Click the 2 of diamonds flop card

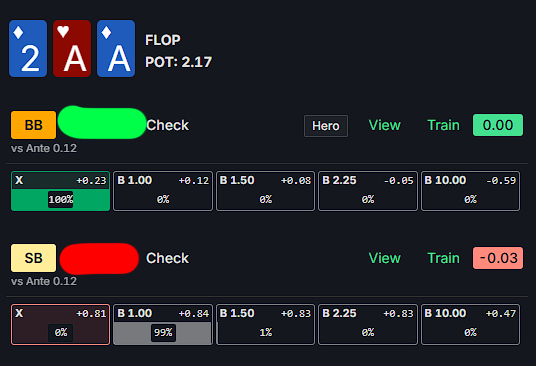pos(28,49)
